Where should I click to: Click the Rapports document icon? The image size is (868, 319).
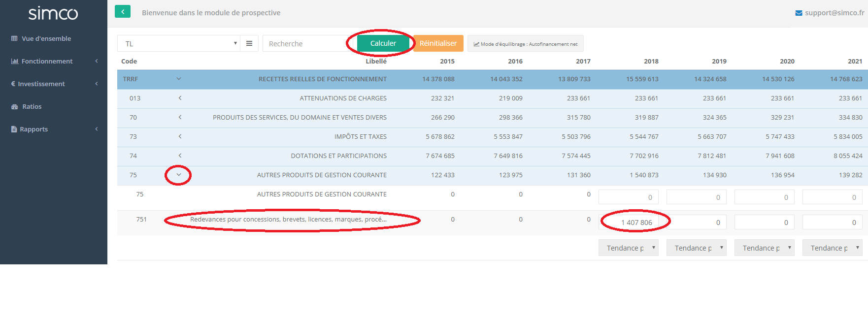coord(14,129)
